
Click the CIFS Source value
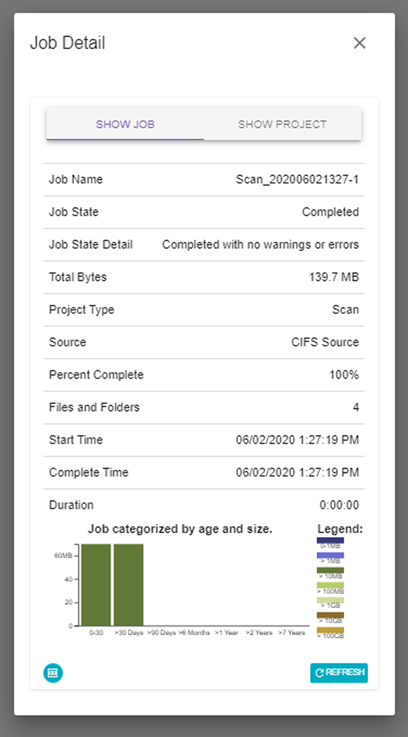coord(325,342)
